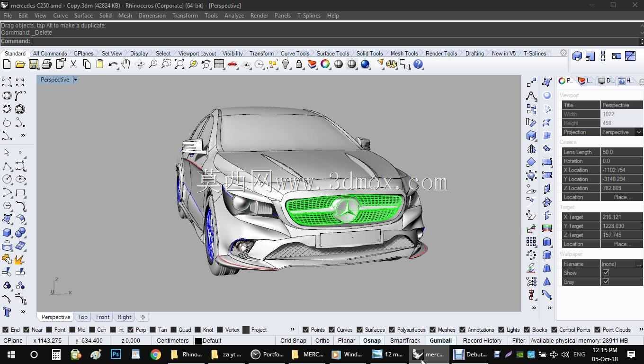
Task: Enable the Mid osnap checkbox
Action: tap(72, 330)
